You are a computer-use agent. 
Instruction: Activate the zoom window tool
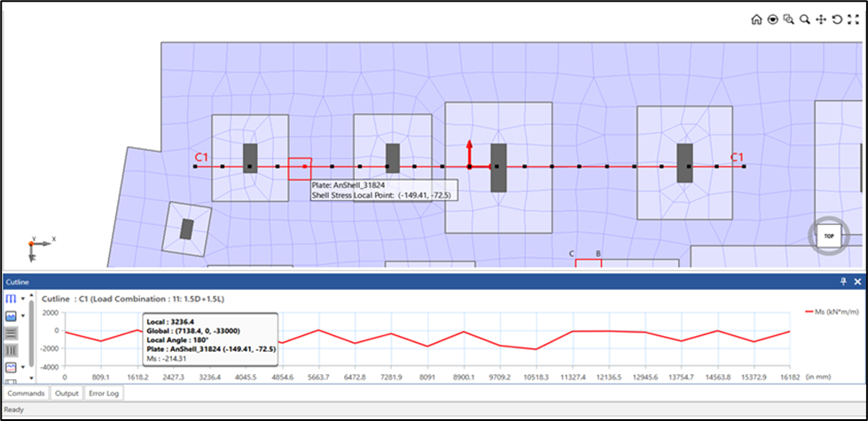click(x=789, y=19)
